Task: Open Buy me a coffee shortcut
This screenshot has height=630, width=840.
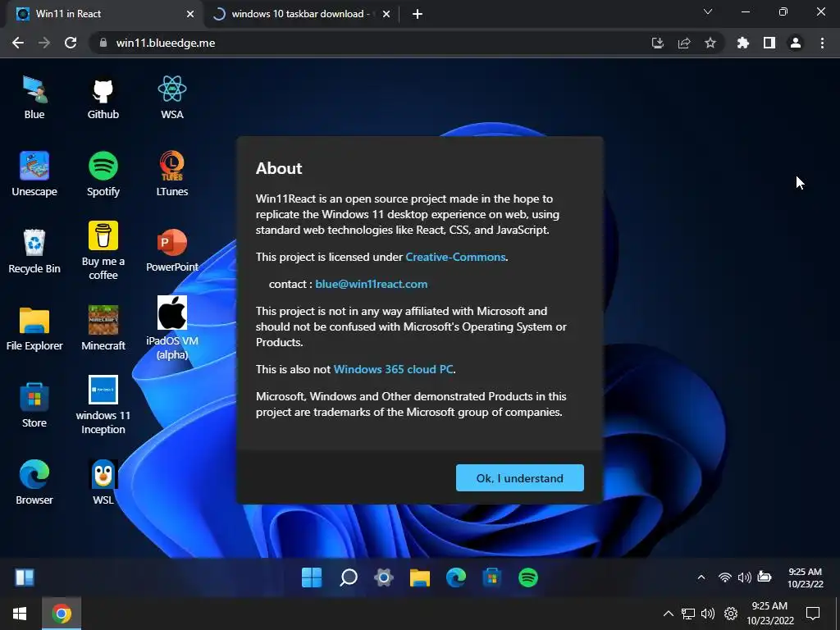Action: click(103, 251)
